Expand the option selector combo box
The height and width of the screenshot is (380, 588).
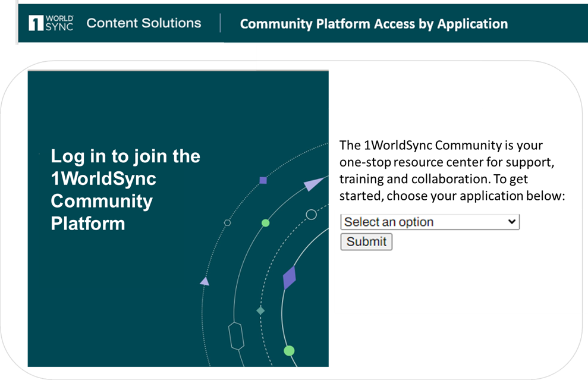coord(429,221)
